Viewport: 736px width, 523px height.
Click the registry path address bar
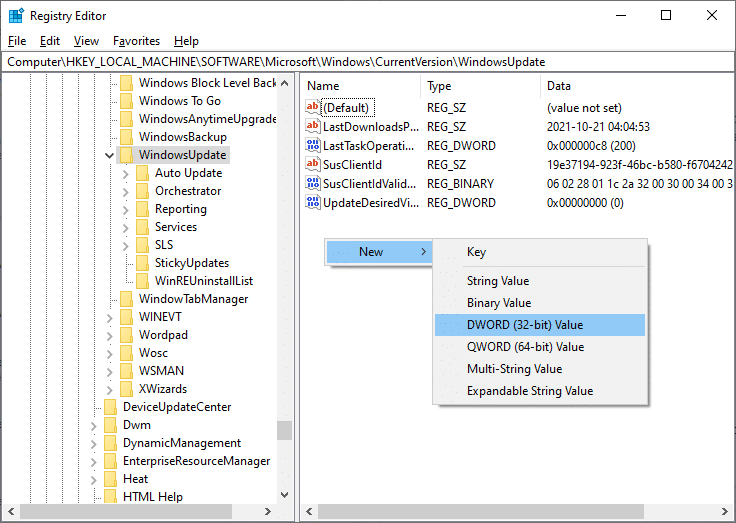tap(368, 62)
